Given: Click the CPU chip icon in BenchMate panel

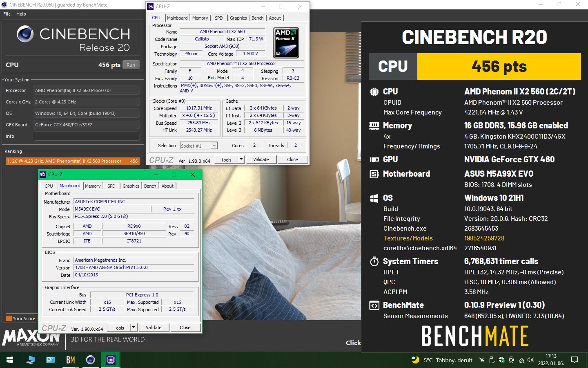Looking at the screenshot, I should [x=374, y=92].
